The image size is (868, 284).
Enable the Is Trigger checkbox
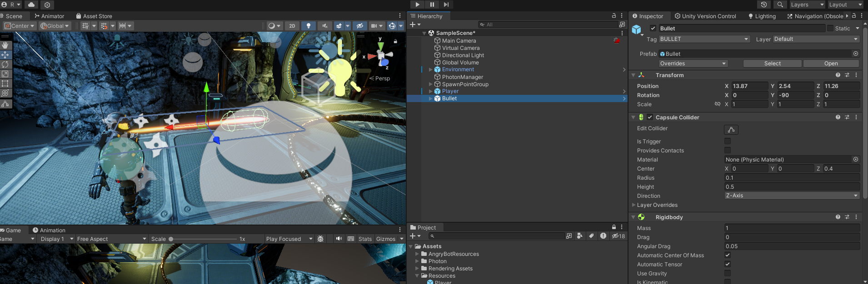(728, 141)
